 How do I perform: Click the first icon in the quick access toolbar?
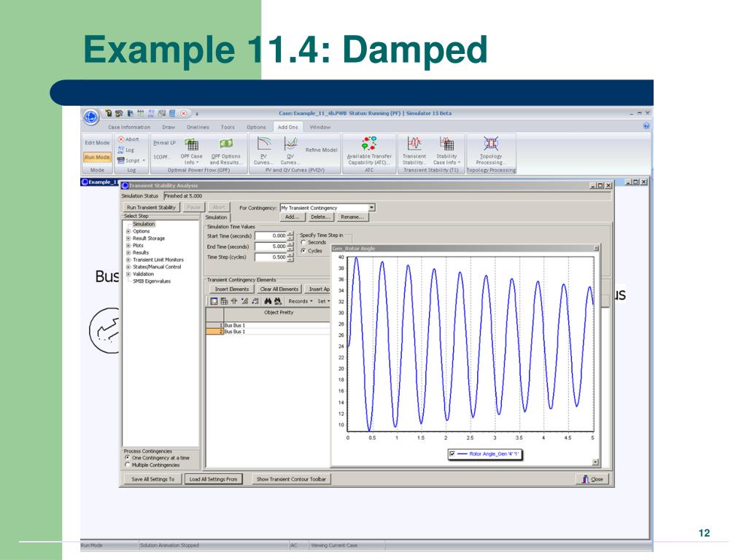pos(109,113)
